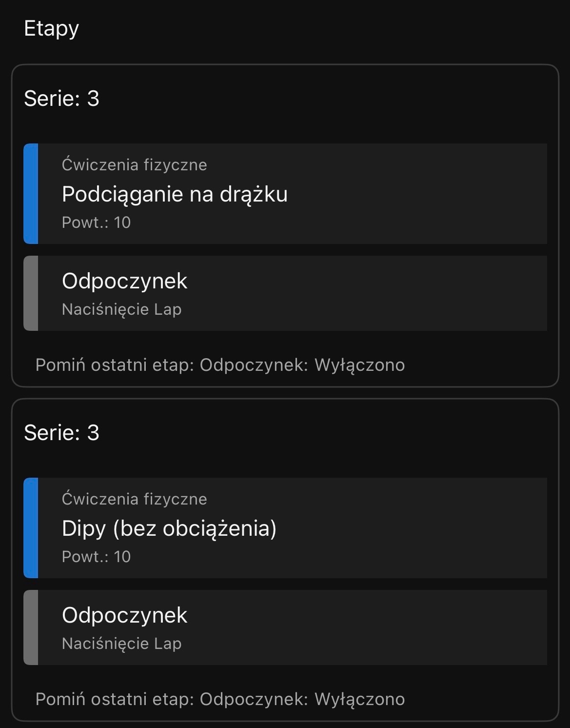The image size is (570, 728).
Task: Click the blue bar beside Podciąganie na drążku
Action: [31, 194]
